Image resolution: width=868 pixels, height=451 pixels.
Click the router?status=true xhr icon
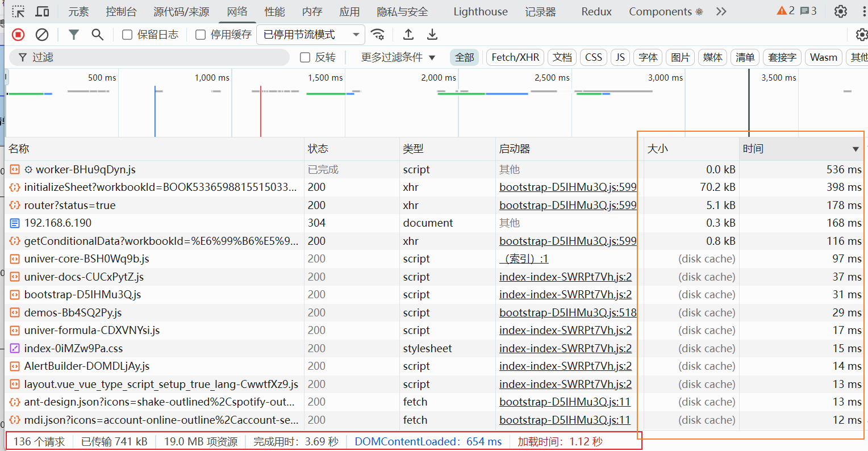coord(15,205)
